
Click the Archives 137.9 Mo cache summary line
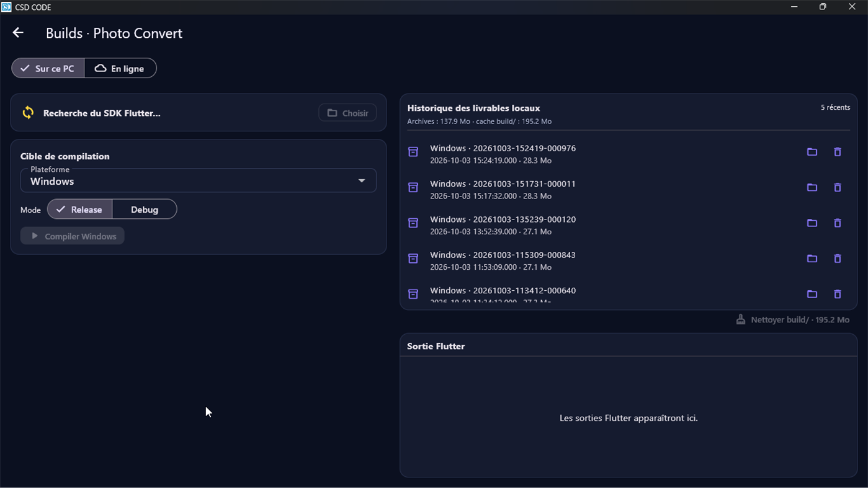479,122
